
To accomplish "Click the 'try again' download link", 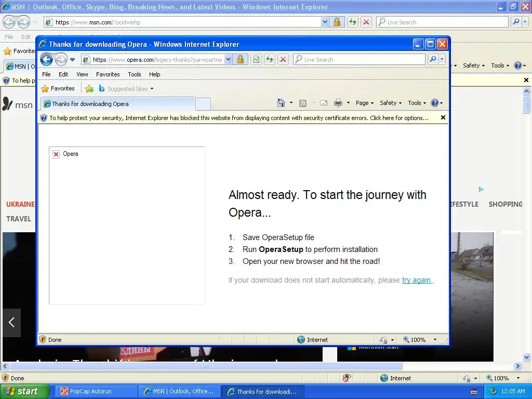I will [x=417, y=280].
